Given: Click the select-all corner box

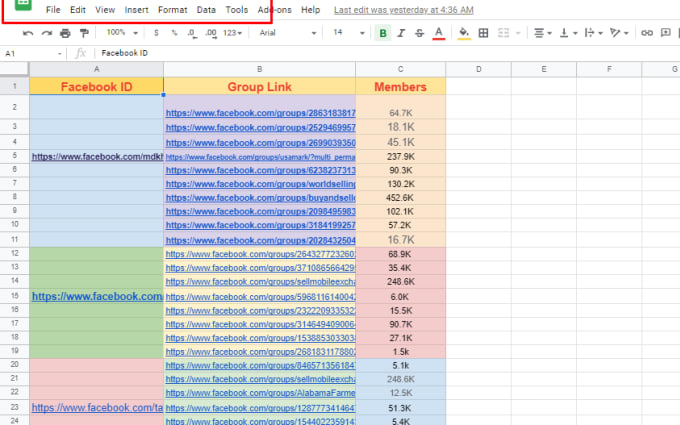Looking at the screenshot, I should point(14,69).
